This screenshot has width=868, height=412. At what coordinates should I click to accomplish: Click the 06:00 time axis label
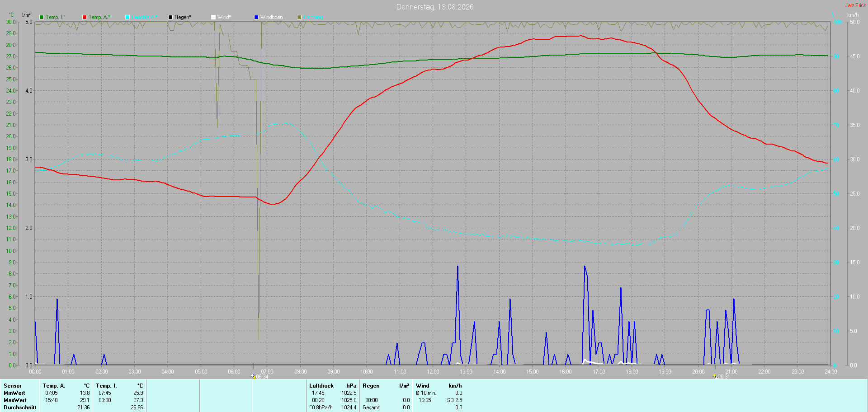pyautogui.click(x=234, y=372)
